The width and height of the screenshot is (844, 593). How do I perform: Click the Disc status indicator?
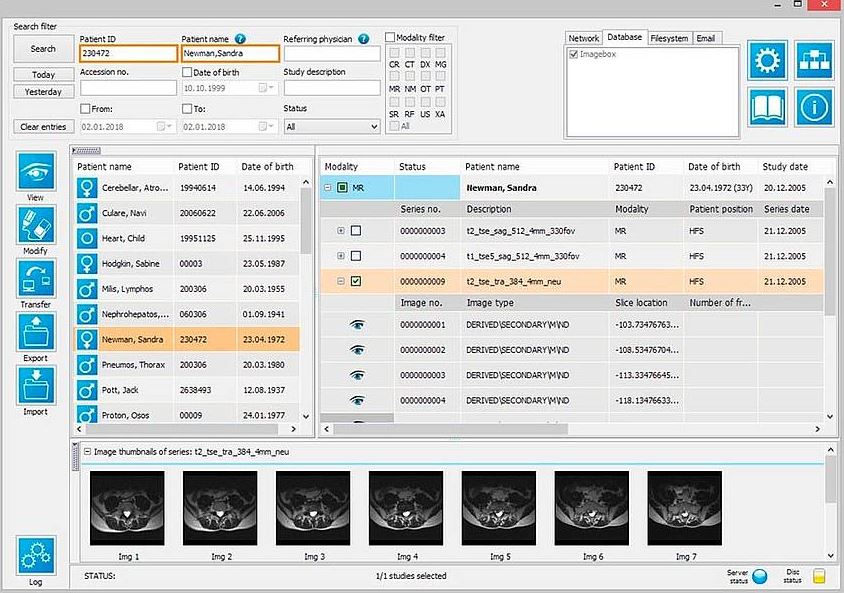point(819,576)
